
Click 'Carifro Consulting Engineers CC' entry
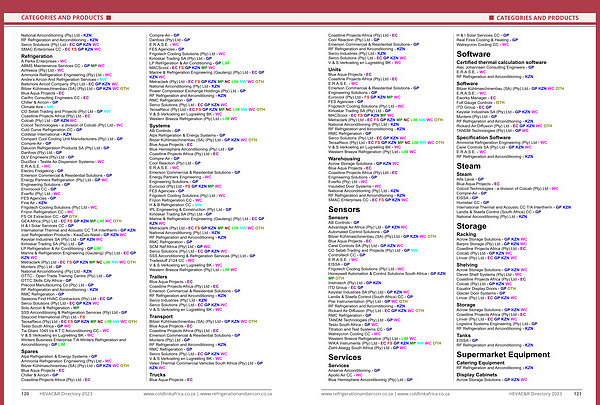(55, 98)
